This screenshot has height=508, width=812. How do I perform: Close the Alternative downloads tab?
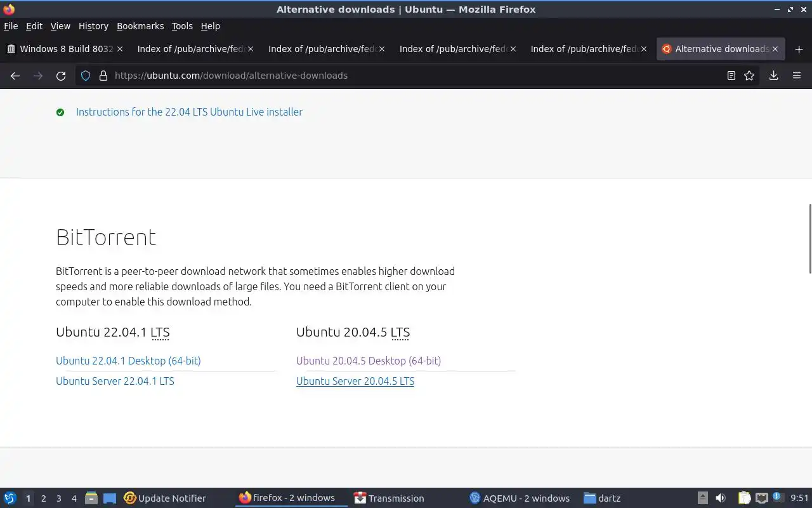coord(775,49)
